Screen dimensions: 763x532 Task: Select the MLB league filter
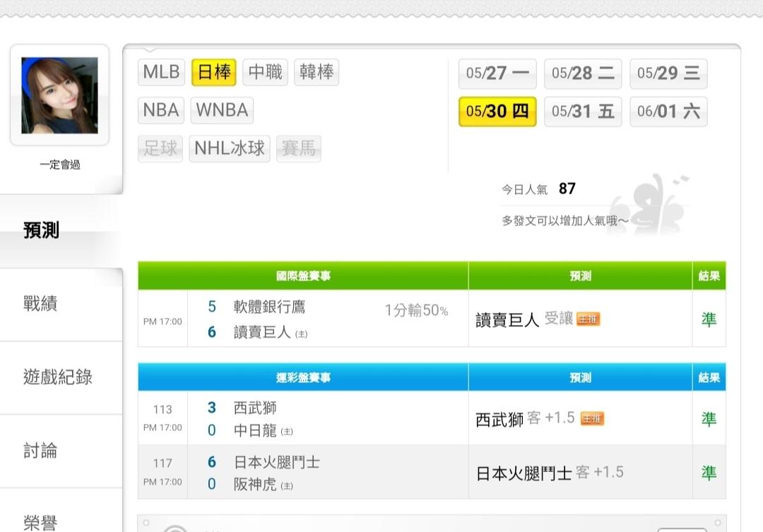161,72
